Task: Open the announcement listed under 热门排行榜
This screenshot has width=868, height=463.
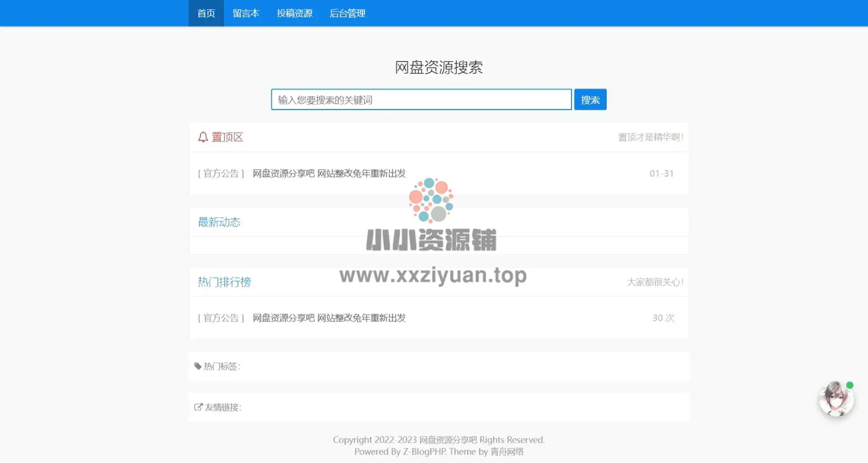Action: tap(328, 318)
